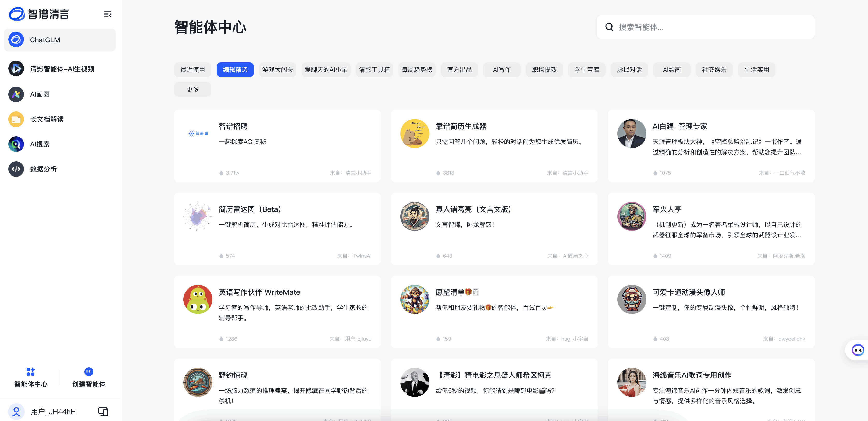Switch to the AI写作 category tab

[501, 70]
